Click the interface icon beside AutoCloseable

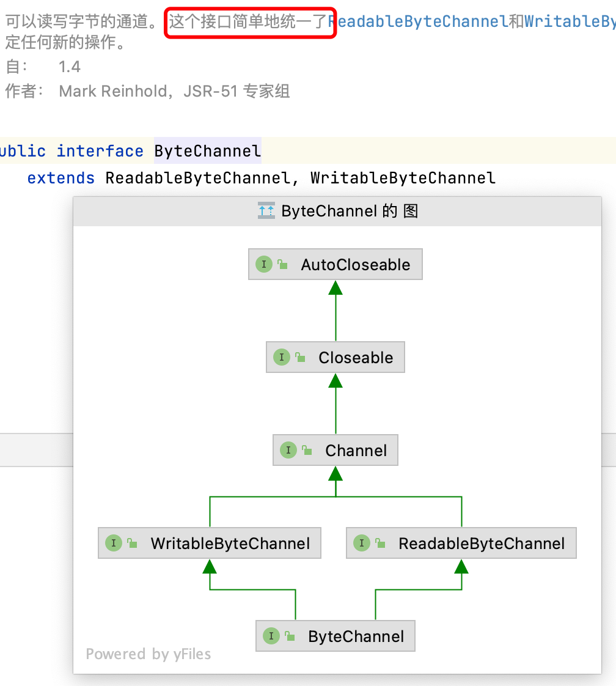pos(263,265)
